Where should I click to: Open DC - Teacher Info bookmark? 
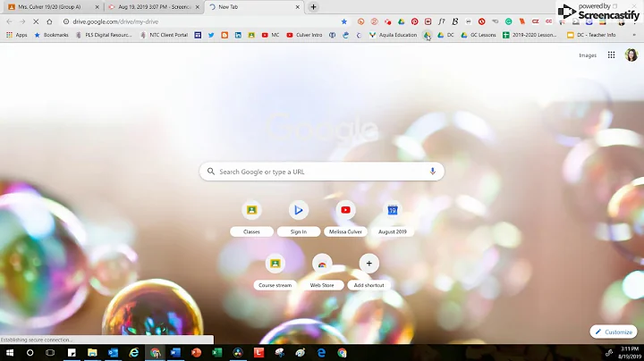click(591, 35)
